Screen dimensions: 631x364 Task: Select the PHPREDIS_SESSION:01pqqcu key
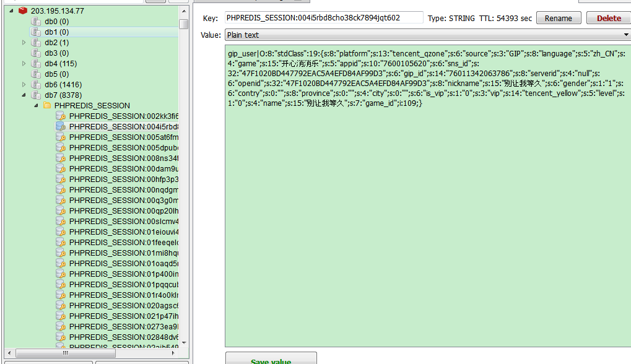tap(124, 284)
